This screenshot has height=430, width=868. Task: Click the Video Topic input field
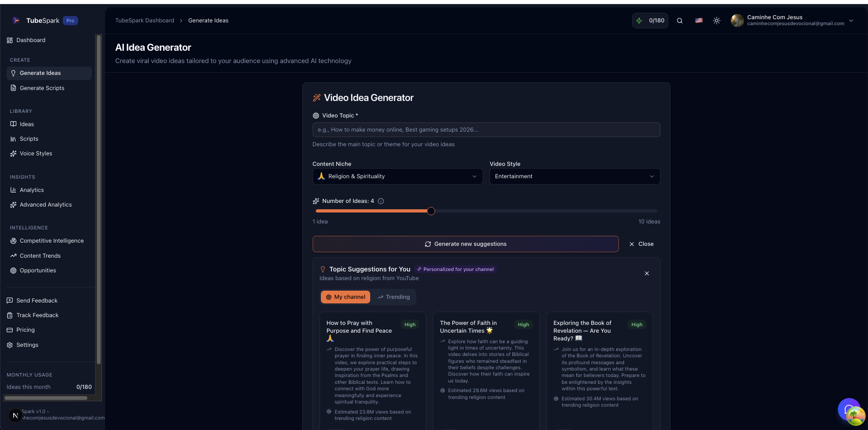pyautogui.click(x=486, y=130)
